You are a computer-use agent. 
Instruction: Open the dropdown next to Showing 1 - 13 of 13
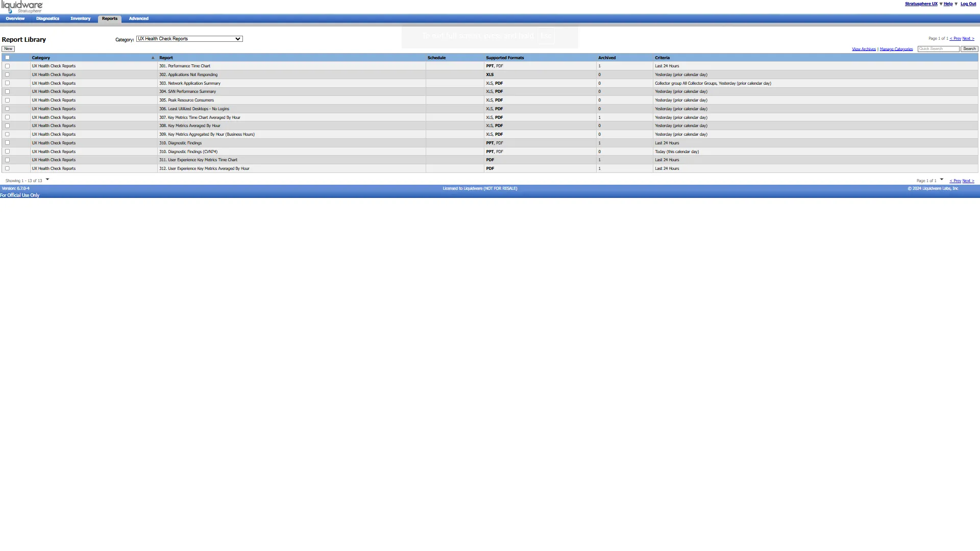click(47, 179)
